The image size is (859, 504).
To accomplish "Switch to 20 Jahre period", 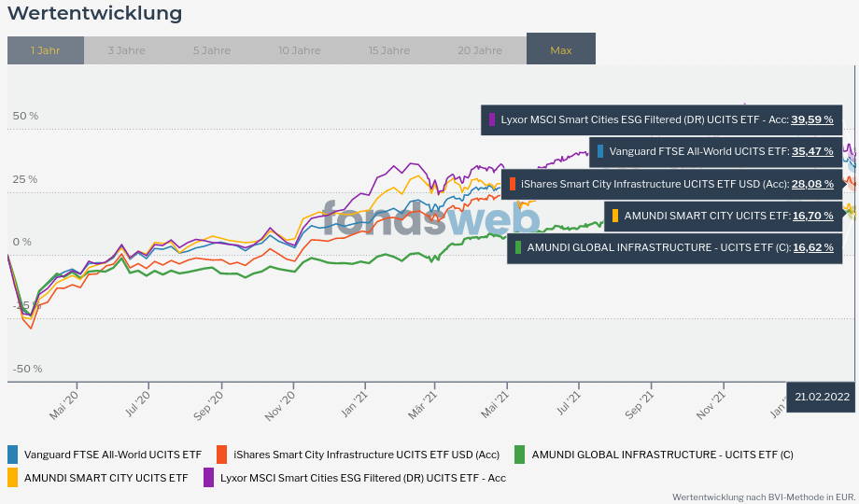I will [480, 50].
